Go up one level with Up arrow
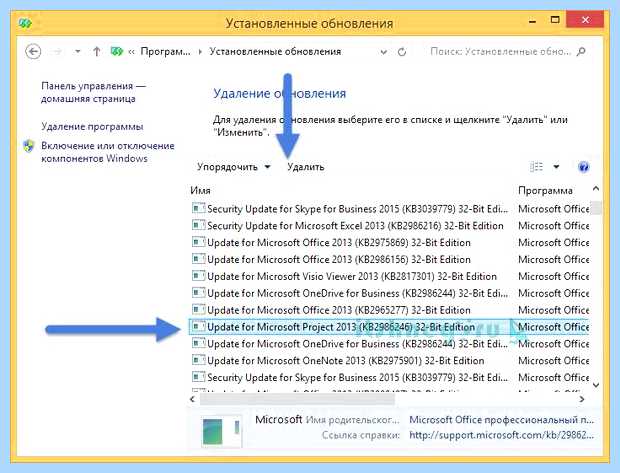The height and width of the screenshot is (473, 620). pos(96,51)
